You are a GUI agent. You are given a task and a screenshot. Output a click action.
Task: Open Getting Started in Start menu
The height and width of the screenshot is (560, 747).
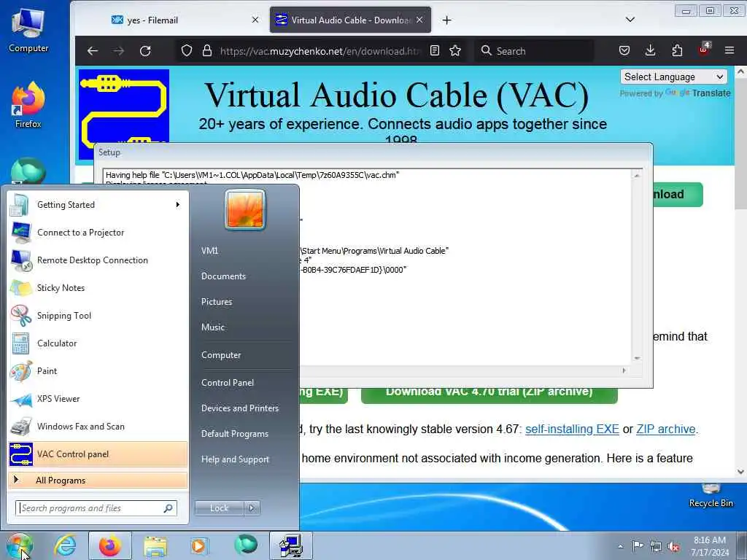(98, 205)
